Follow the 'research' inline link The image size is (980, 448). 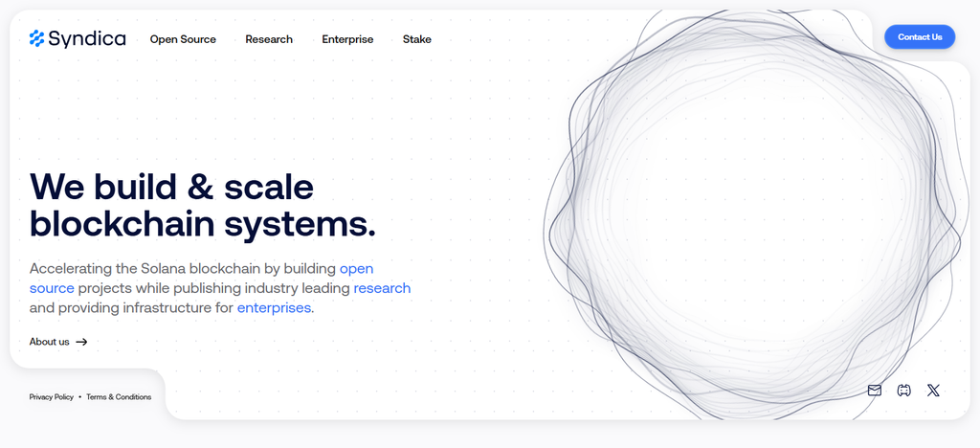click(382, 288)
